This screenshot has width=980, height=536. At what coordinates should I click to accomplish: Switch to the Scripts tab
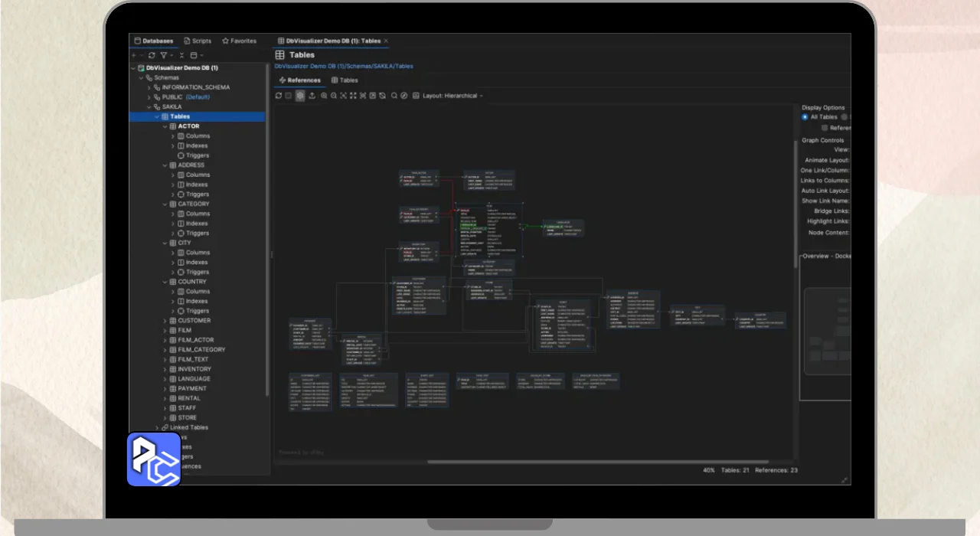point(197,41)
